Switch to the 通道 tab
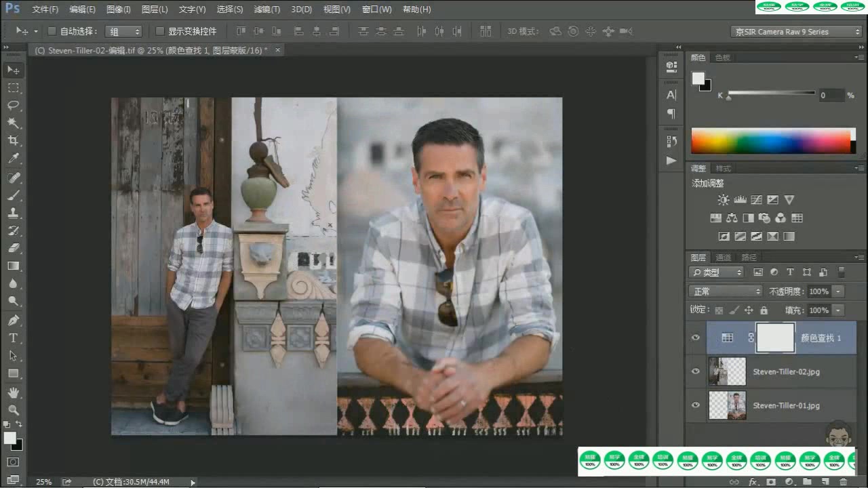Screen dimensions: 868x488 pos(724,258)
